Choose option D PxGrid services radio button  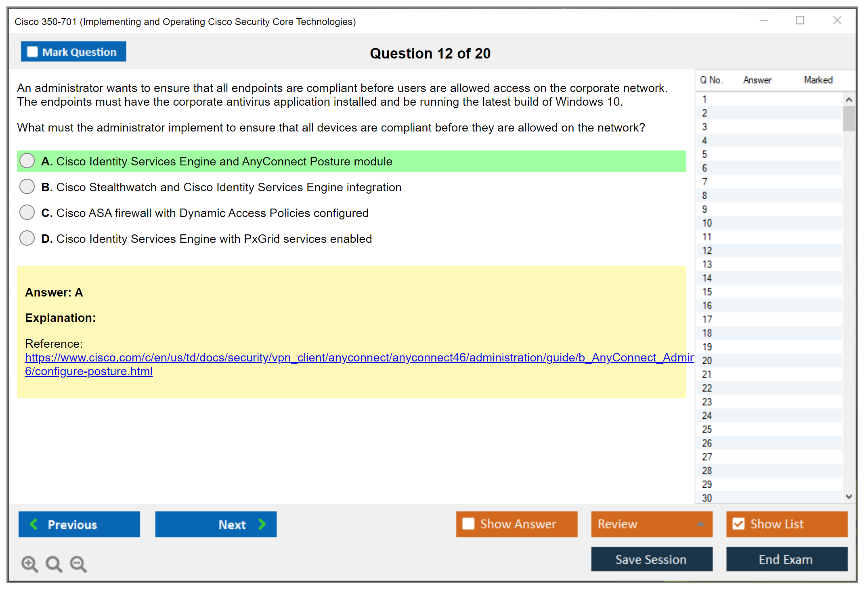pyautogui.click(x=27, y=238)
